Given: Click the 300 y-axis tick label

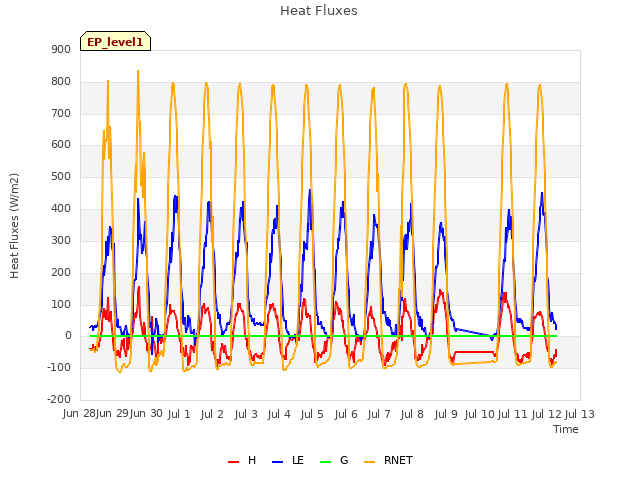Looking at the screenshot, I should click(61, 240).
